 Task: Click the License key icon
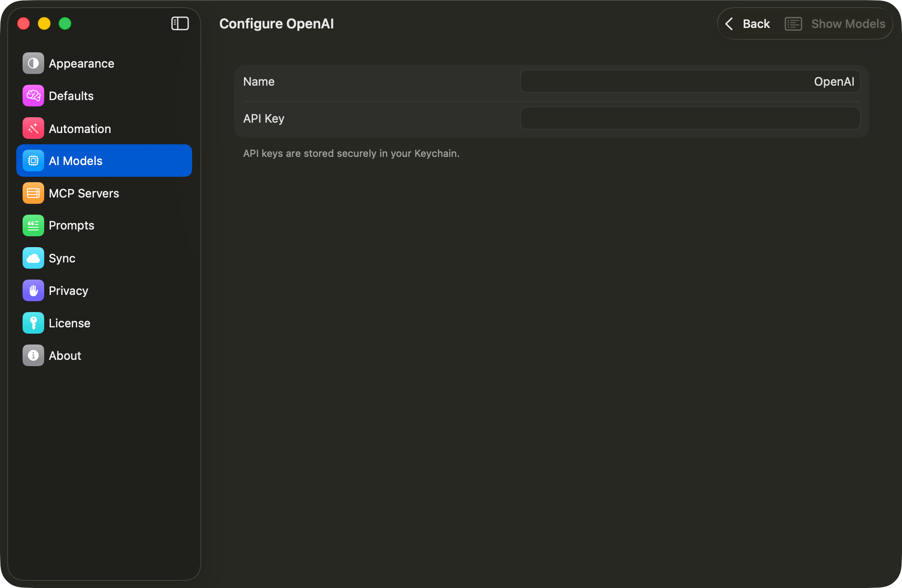click(33, 323)
